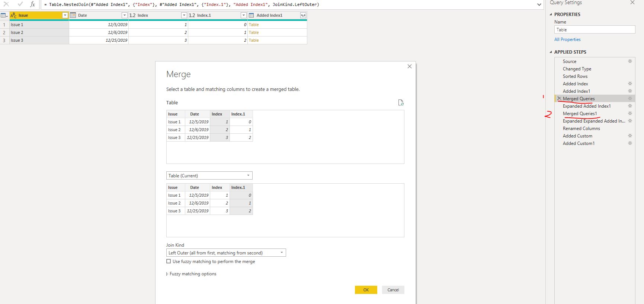Click Cancel in the Merge dialog
This screenshot has height=304, width=644.
pyautogui.click(x=393, y=290)
